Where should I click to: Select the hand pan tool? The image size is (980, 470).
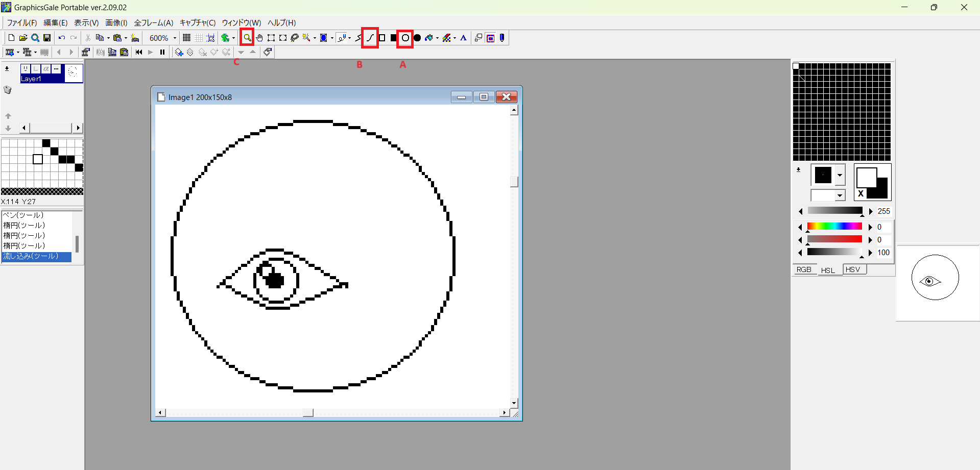point(259,38)
